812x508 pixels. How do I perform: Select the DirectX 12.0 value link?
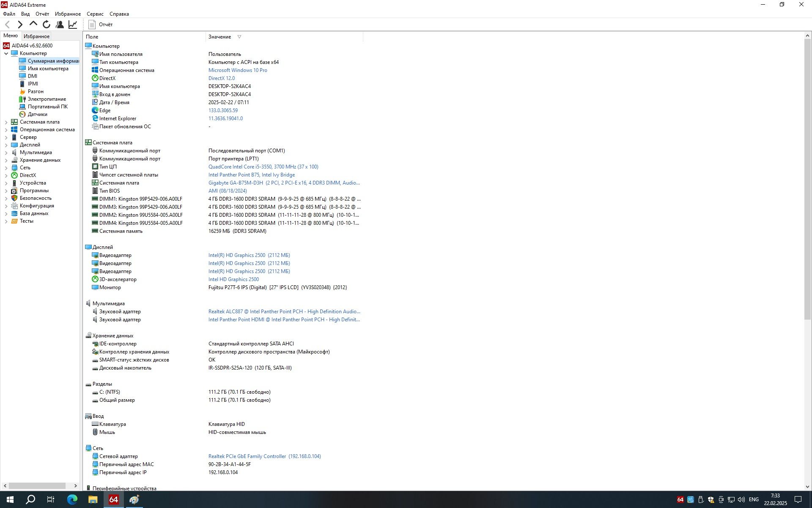click(x=222, y=78)
